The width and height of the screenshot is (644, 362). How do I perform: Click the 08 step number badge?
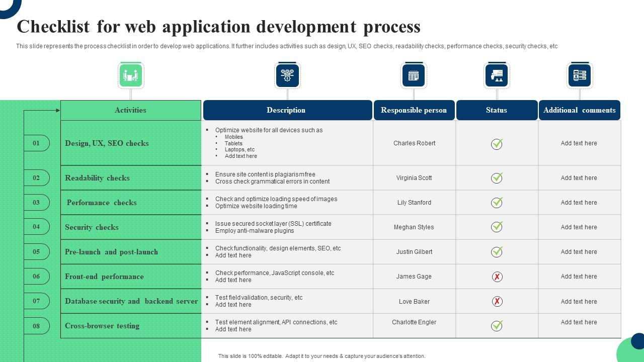[37, 326]
